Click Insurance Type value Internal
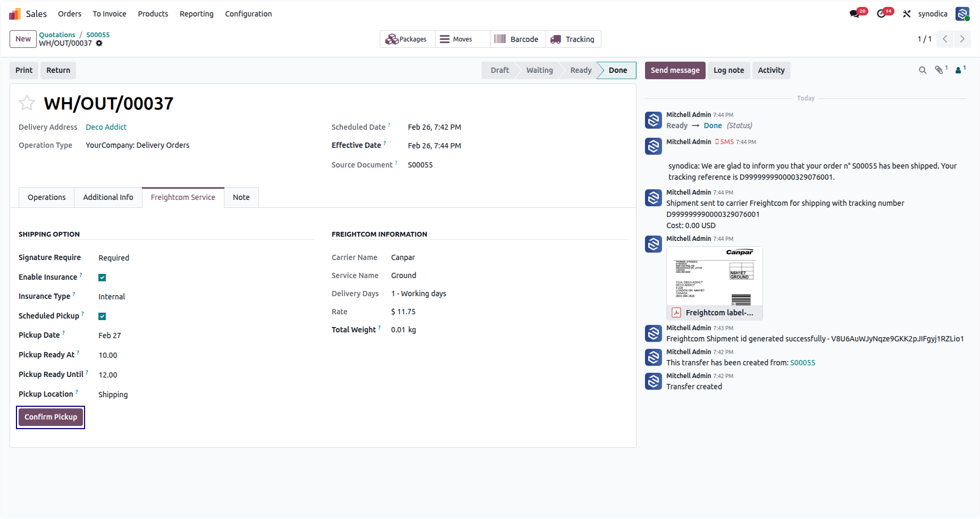 click(112, 297)
